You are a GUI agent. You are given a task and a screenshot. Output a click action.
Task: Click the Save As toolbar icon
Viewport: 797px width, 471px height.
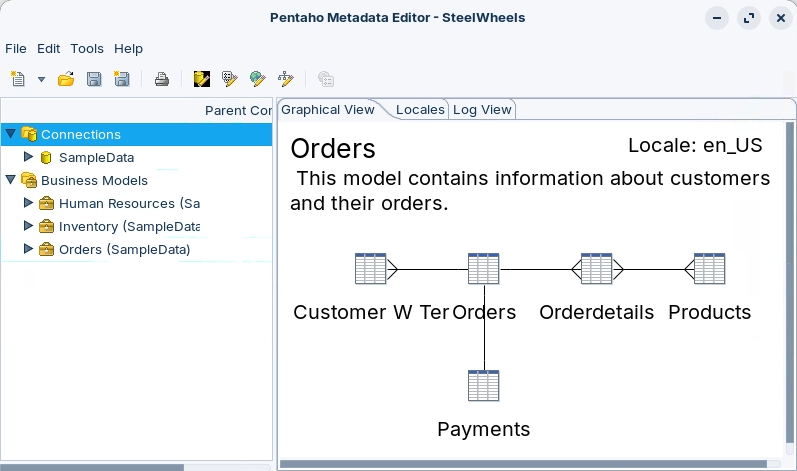click(122, 79)
